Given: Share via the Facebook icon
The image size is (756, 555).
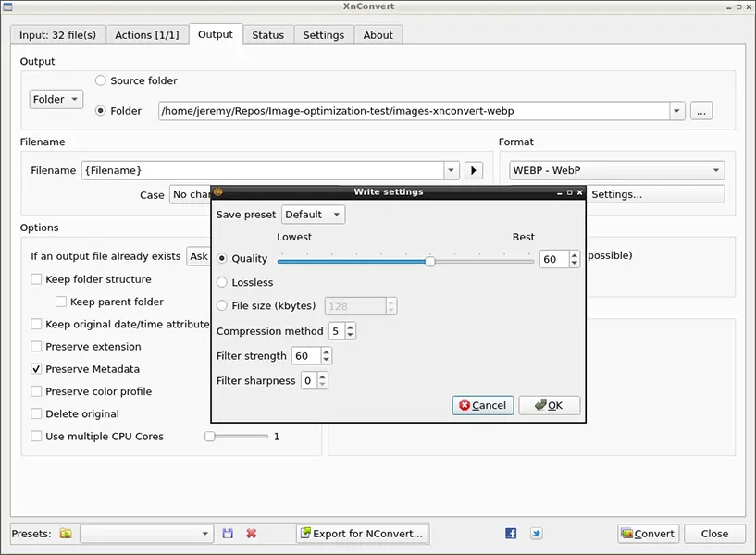Looking at the screenshot, I should (511, 534).
